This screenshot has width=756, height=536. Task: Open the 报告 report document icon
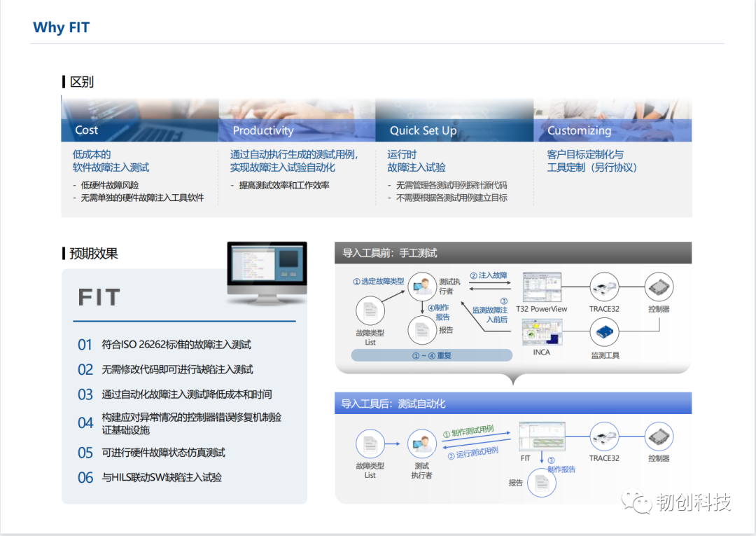tap(423, 329)
